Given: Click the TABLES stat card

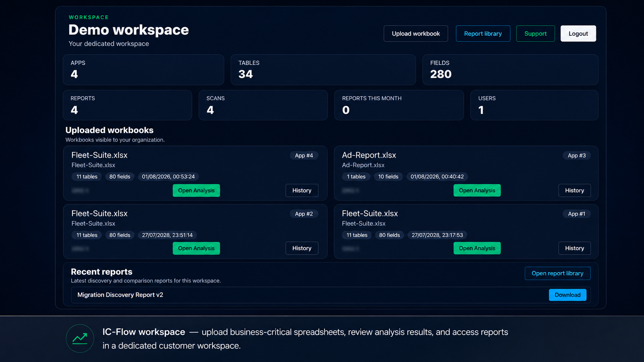Looking at the screenshot, I should pyautogui.click(x=323, y=70).
